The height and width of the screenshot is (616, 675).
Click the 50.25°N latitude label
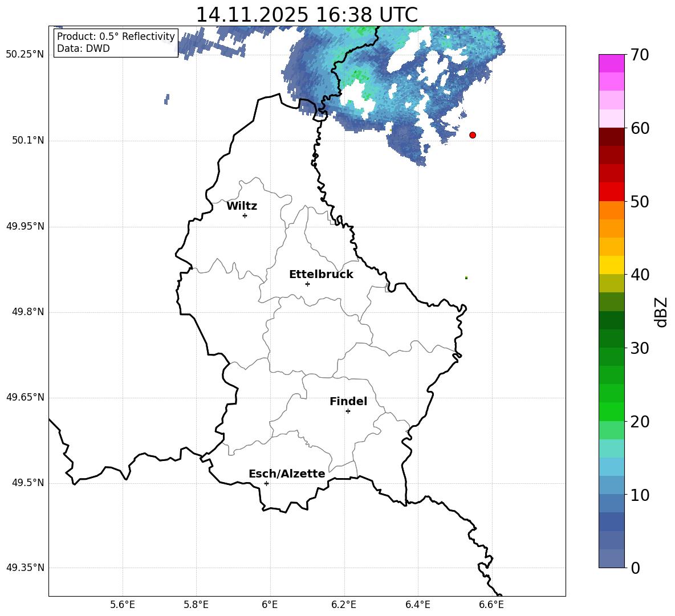pos(25,55)
